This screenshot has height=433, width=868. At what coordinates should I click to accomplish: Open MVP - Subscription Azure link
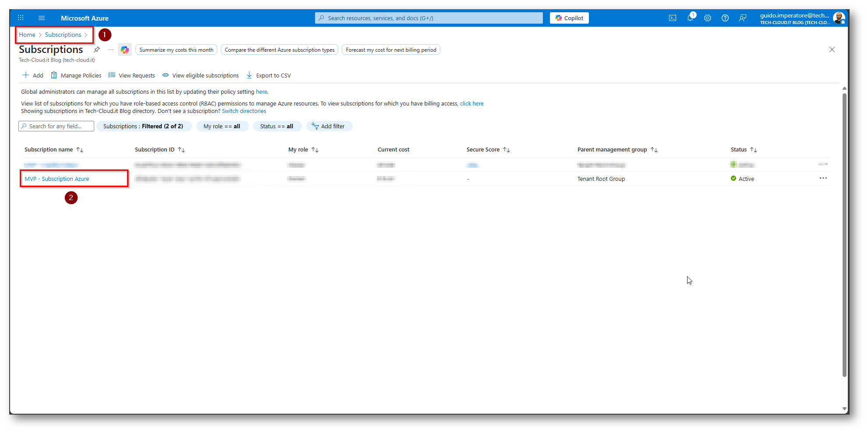57,179
